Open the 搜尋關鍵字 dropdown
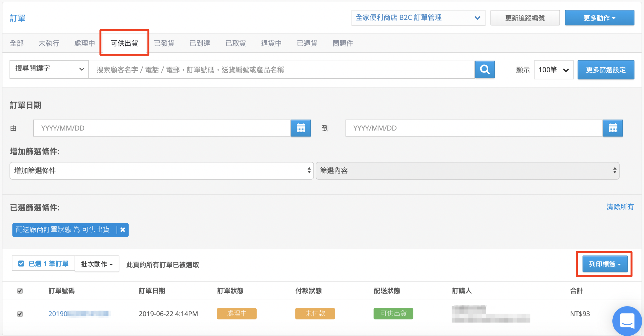Screen dimensions: 644x336 49,69
